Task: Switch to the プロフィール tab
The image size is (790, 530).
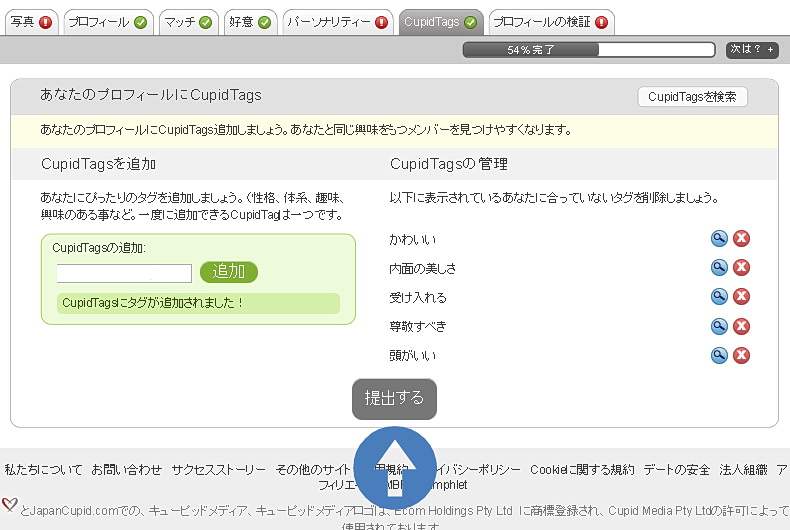Action: click(108, 22)
